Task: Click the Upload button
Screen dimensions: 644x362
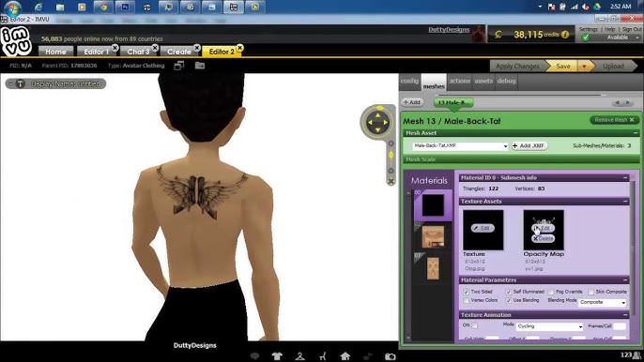Action: tap(614, 66)
